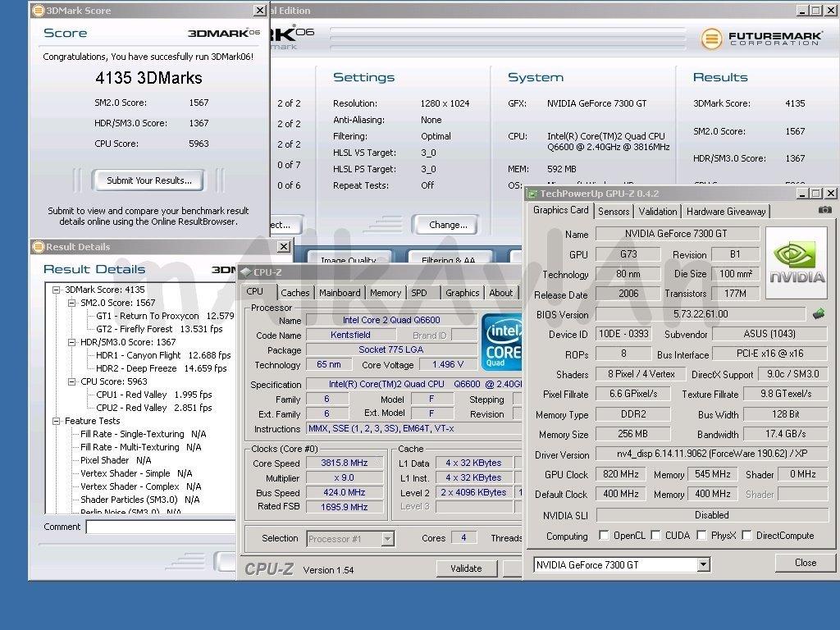Click the Intel Core 2 Quad logo in CPU-Z
The image size is (840, 630).
501,342
